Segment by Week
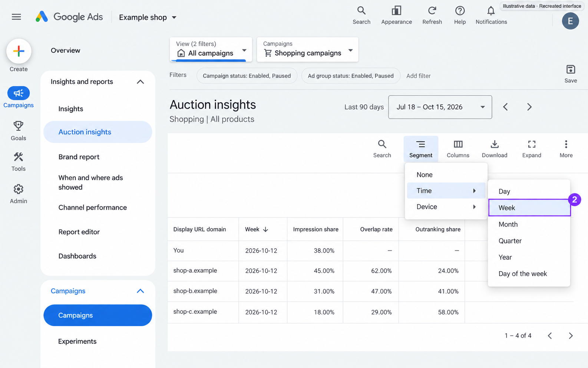The image size is (588, 368). coord(529,208)
